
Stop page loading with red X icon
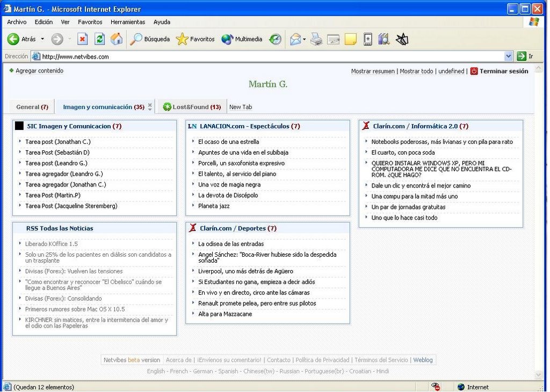(82, 39)
